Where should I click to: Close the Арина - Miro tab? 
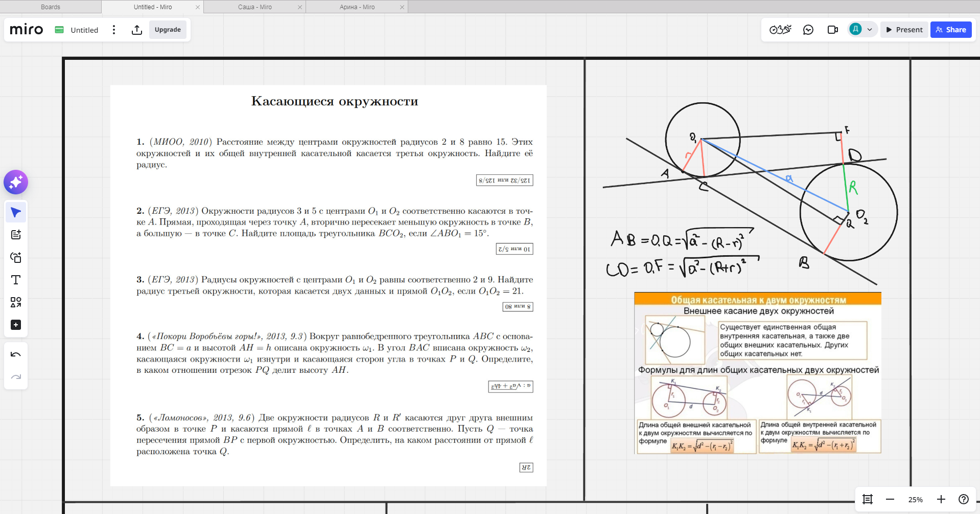pyautogui.click(x=402, y=7)
